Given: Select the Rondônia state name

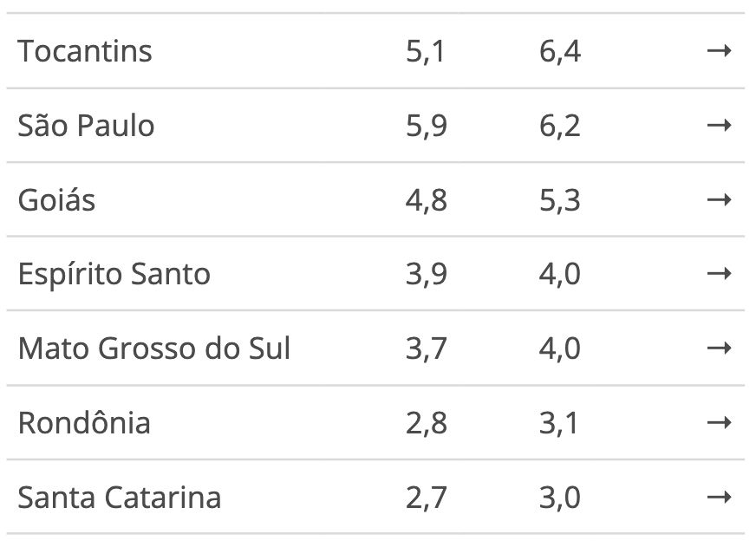Looking at the screenshot, I should click(x=84, y=423).
